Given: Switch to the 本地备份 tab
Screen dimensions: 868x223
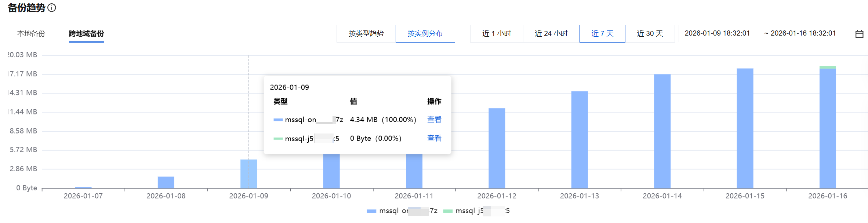Looking at the screenshot, I should click(x=31, y=33).
